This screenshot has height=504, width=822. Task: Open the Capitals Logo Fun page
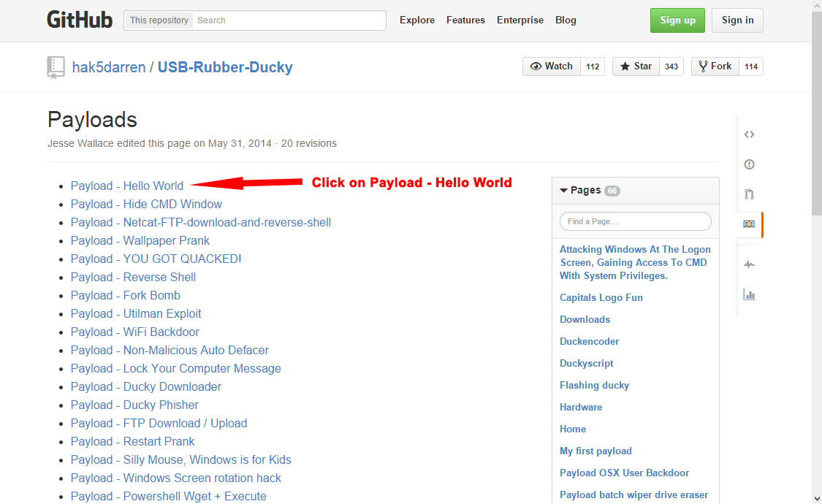pos(601,297)
